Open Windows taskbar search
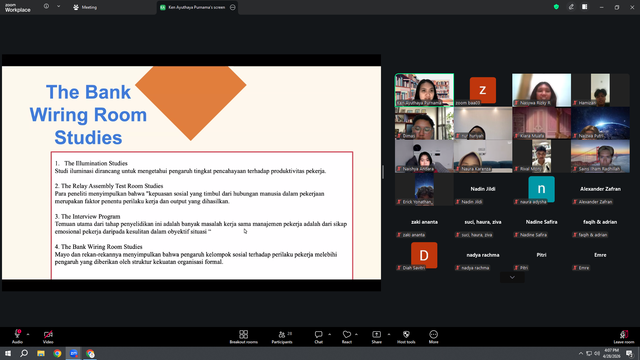The height and width of the screenshot is (360, 640). pyautogui.click(x=24, y=353)
